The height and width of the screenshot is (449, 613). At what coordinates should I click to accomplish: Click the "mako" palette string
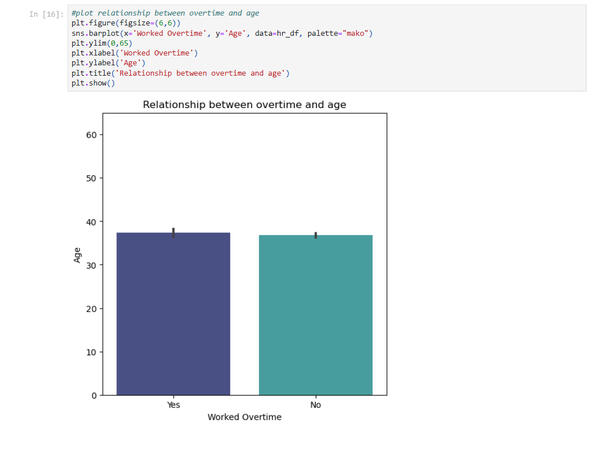(354, 33)
